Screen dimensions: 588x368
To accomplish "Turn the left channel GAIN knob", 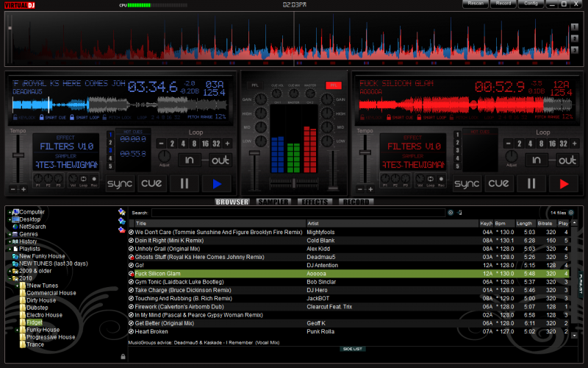I will coord(261,99).
